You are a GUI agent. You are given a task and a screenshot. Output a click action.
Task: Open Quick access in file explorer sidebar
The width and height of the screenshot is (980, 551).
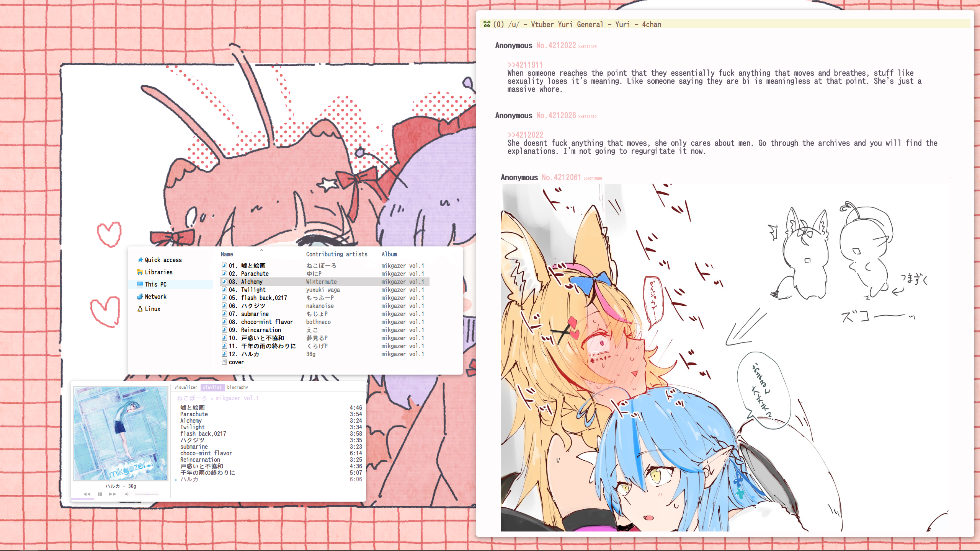[163, 260]
